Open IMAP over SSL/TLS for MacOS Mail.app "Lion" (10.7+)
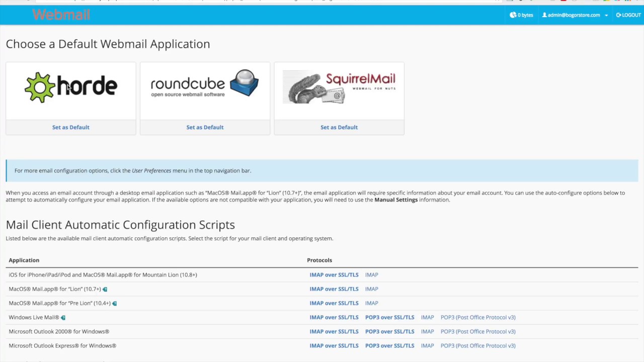This screenshot has width=644, height=362. tap(334, 289)
